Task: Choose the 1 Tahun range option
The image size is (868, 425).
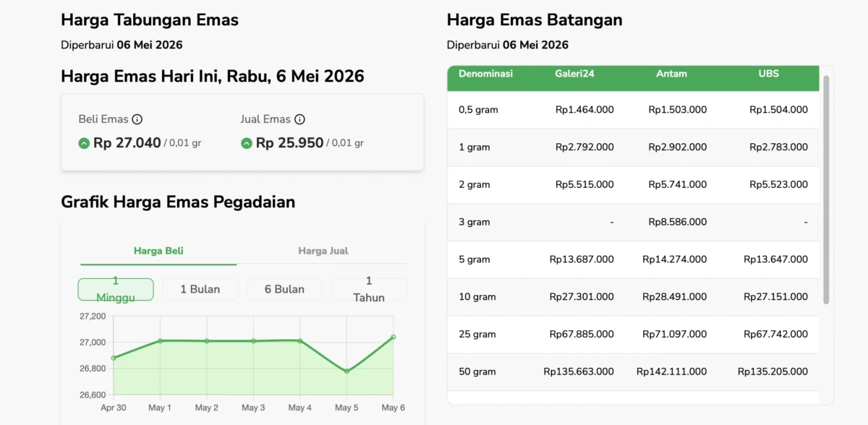Action: (369, 289)
